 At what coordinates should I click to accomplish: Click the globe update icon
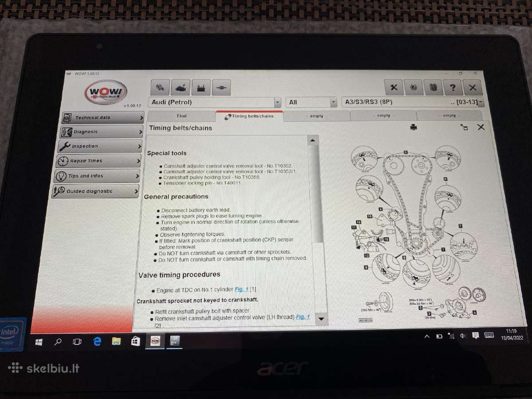click(413, 87)
